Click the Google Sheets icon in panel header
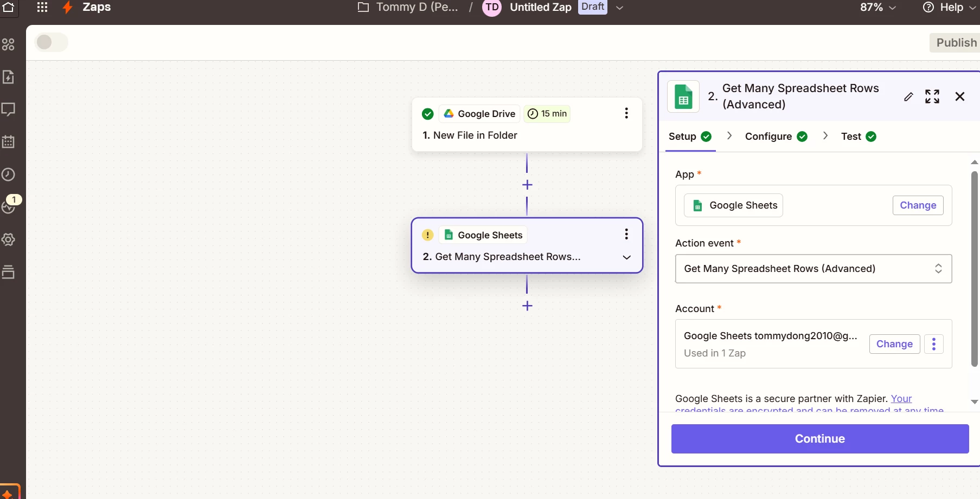The width and height of the screenshot is (980, 499). tap(683, 96)
